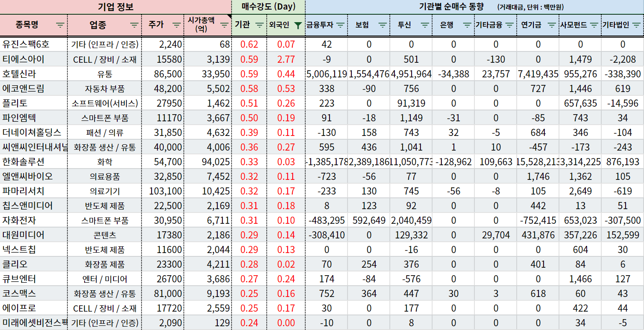The height and width of the screenshot is (330, 644).
Task: Select stock name cell 에코앤드림
Action: coord(33,88)
